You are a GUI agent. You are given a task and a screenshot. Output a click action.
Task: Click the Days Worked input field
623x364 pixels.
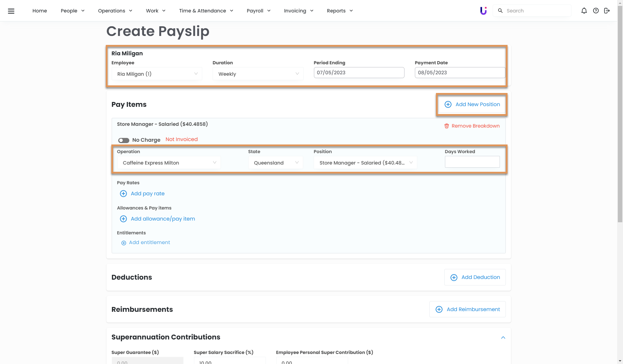[x=472, y=162]
